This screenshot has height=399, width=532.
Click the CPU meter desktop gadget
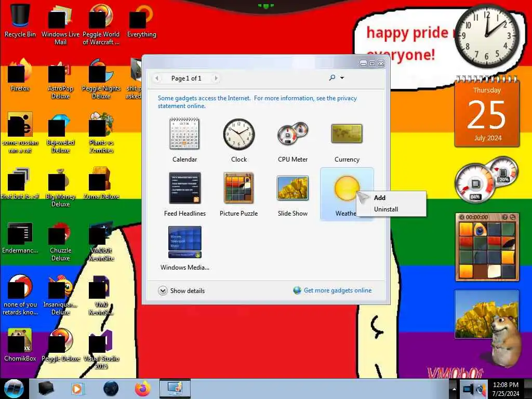point(486,179)
